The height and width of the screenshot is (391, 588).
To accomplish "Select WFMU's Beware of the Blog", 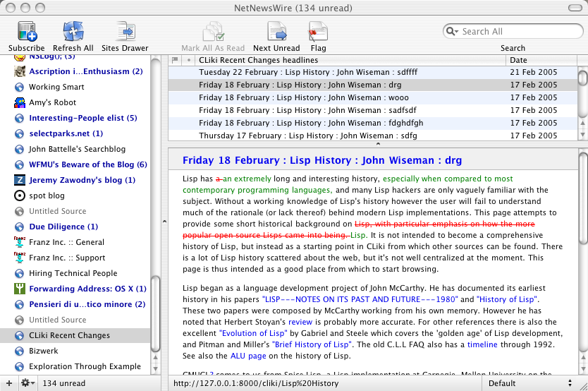I will tap(88, 164).
